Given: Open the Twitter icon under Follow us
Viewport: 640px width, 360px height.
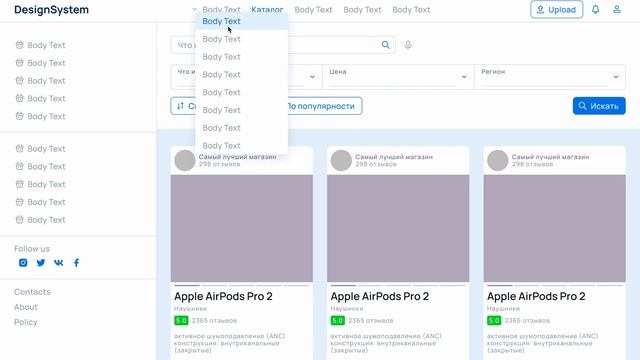Looking at the screenshot, I should click(41, 262).
